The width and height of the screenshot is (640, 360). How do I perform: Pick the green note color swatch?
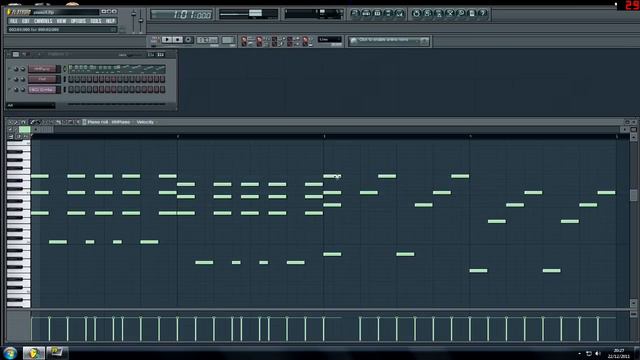pyautogui.click(x=24, y=129)
